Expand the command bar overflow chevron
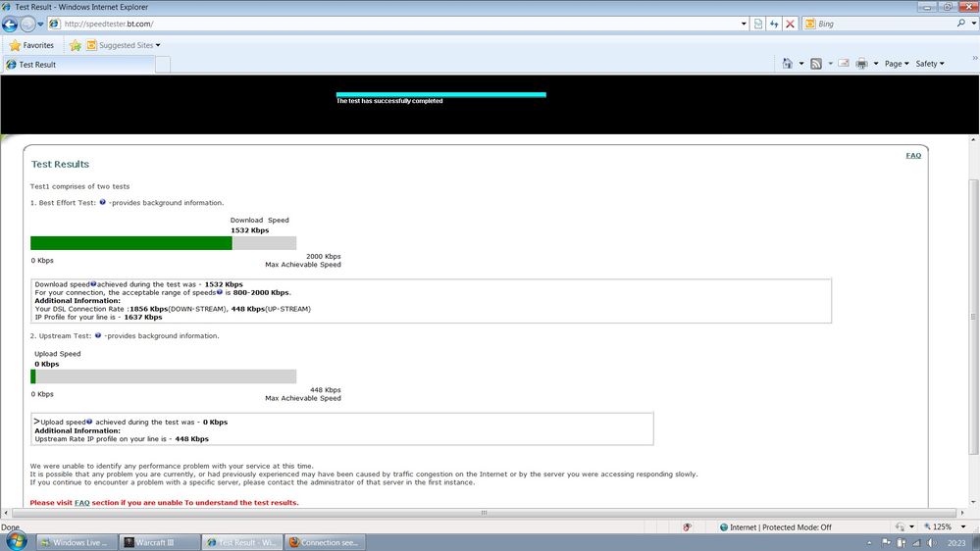980x551 pixels. 974,58
